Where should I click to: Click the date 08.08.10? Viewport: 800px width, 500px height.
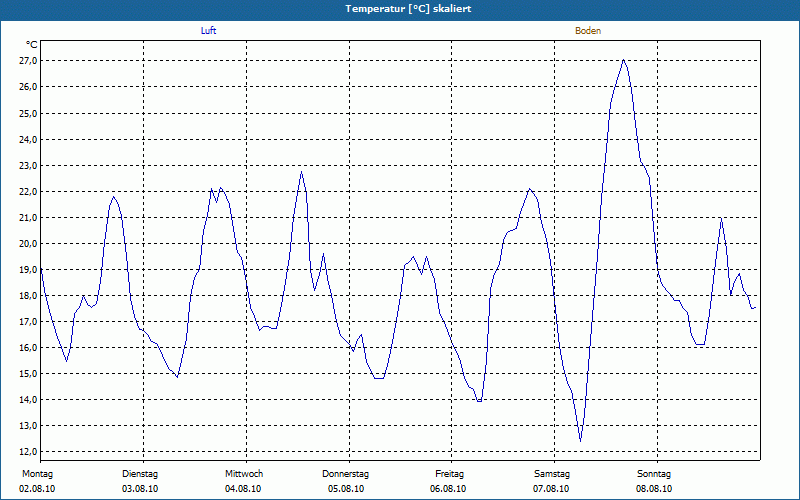click(x=654, y=489)
